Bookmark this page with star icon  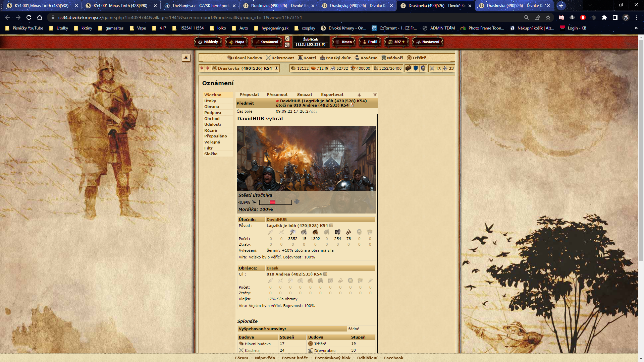tap(548, 17)
